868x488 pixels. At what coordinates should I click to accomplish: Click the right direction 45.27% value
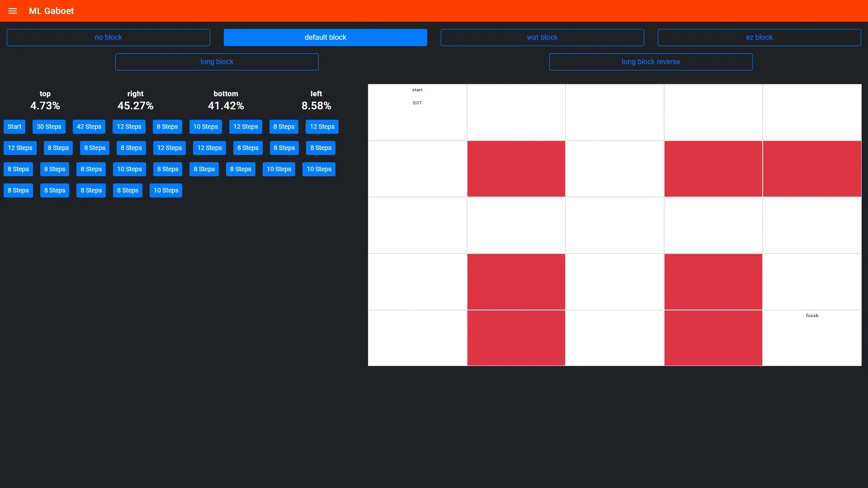point(135,106)
